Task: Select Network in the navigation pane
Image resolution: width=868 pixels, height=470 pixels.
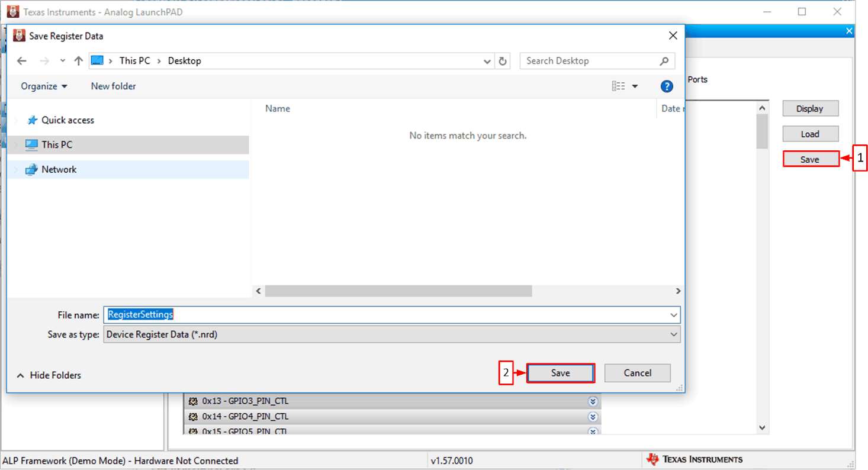Action: [59, 170]
